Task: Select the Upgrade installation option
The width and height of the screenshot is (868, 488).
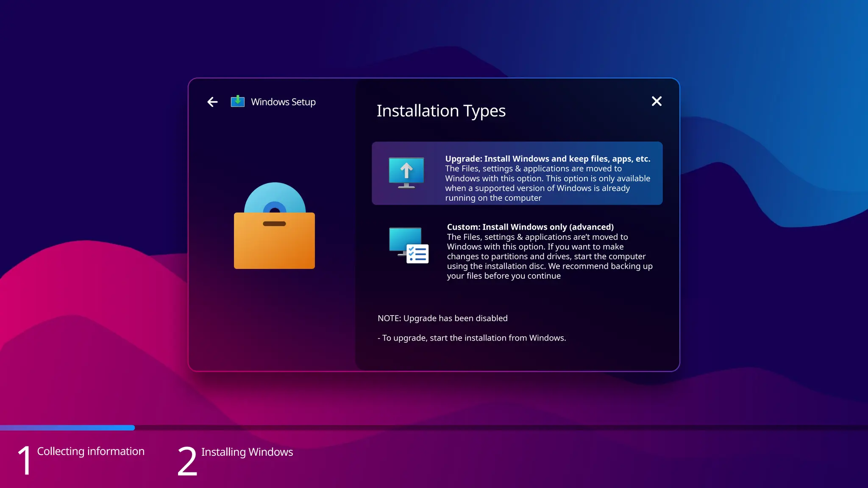Action: coord(517,173)
